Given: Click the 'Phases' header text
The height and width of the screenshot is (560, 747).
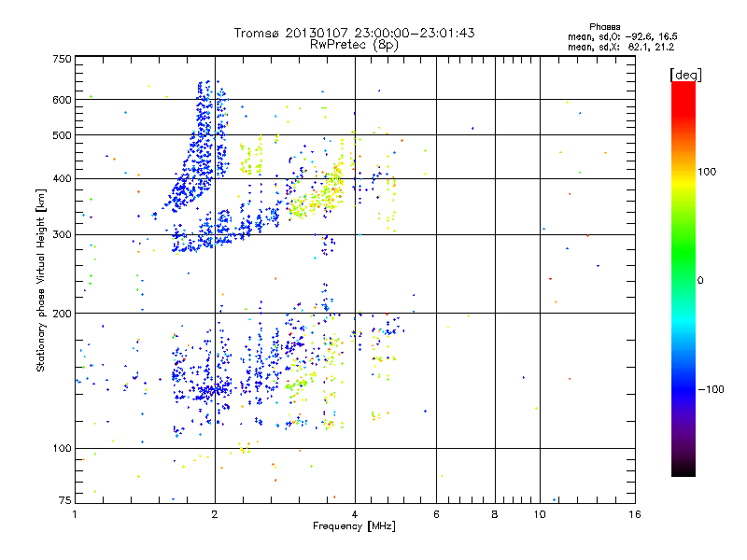Looking at the screenshot, I should (x=604, y=27).
